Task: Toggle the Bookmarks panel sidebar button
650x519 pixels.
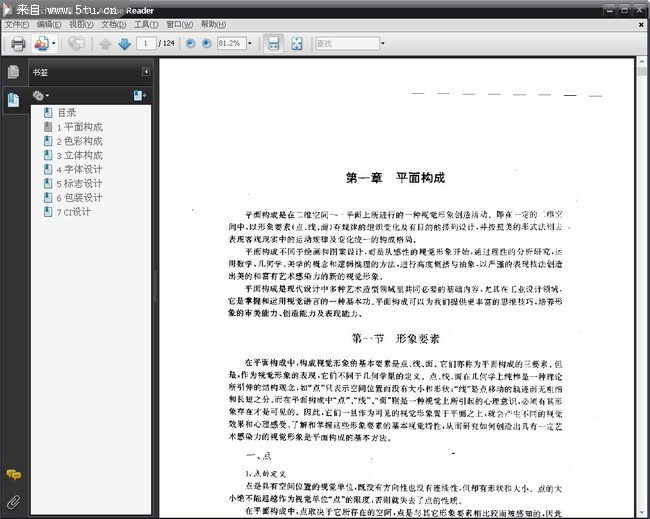Action: (13, 99)
